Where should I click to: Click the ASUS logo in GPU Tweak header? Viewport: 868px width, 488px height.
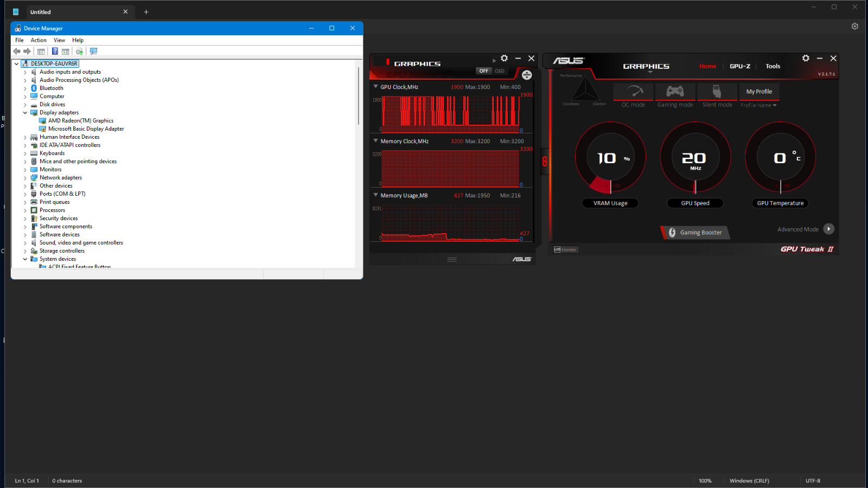[x=569, y=61]
